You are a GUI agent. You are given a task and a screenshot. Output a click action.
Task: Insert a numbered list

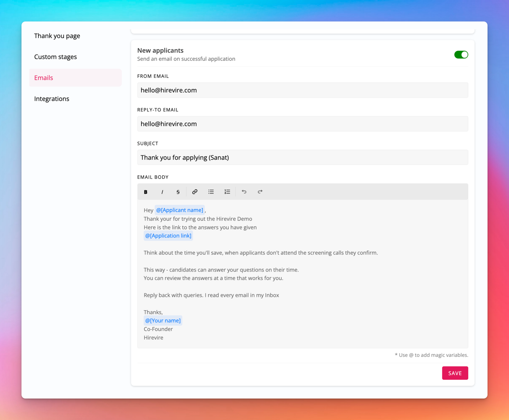point(227,192)
